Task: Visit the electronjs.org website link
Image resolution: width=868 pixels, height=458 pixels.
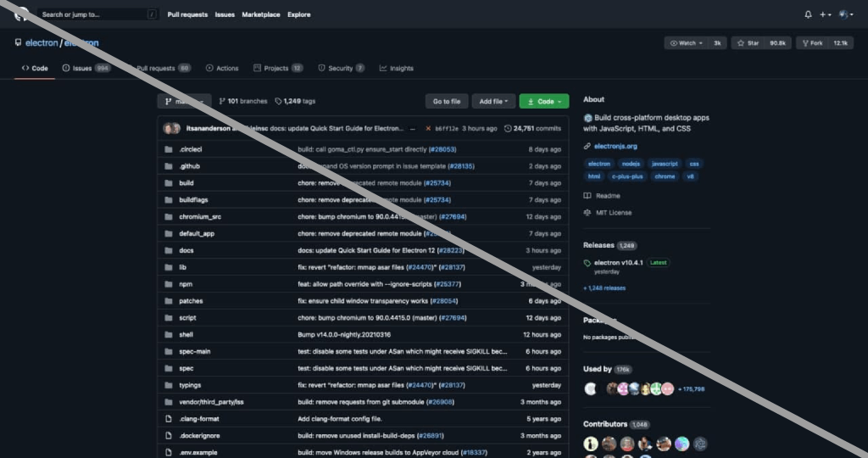Action: point(615,146)
